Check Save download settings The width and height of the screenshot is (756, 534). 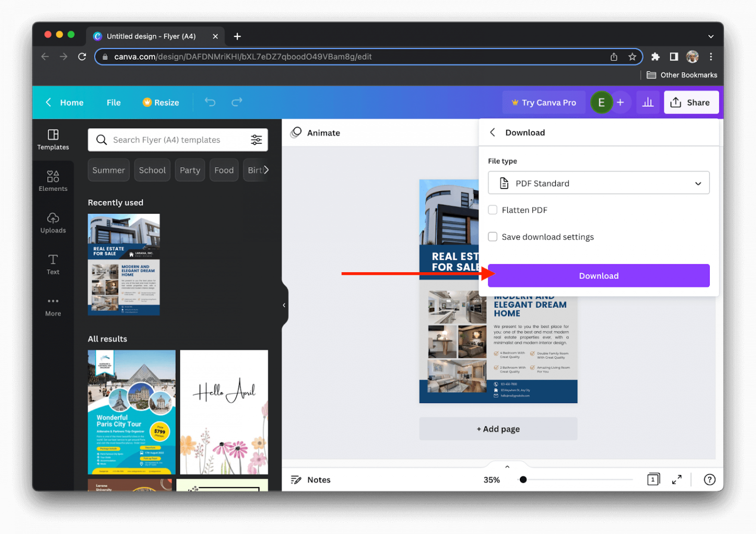pyautogui.click(x=493, y=237)
